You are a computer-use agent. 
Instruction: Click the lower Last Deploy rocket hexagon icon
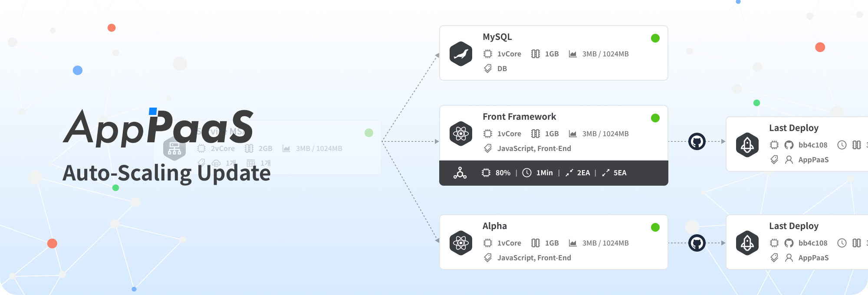click(747, 243)
